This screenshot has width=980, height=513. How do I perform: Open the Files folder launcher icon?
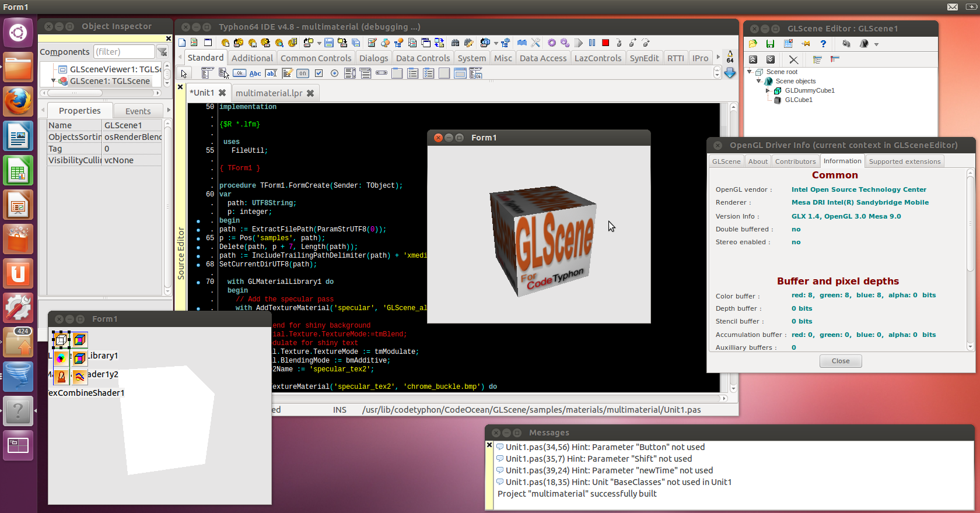point(18,67)
